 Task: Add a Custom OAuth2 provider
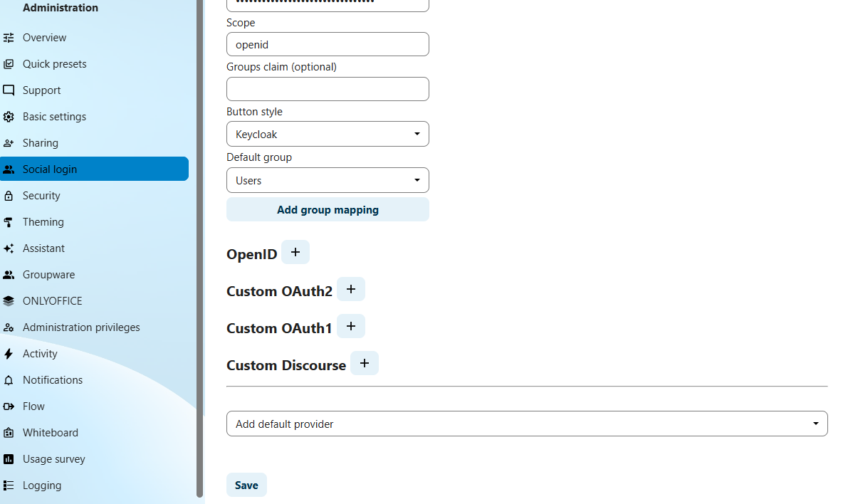(351, 289)
